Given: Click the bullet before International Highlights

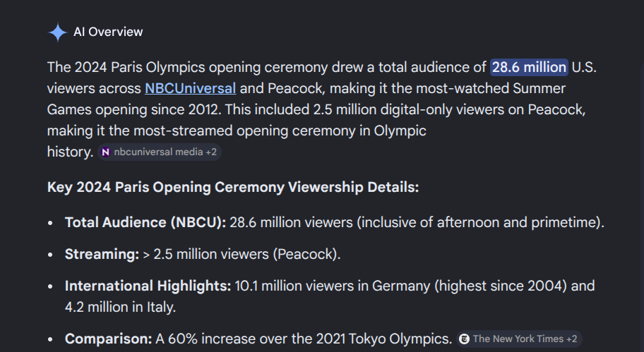Looking at the screenshot, I should click(x=51, y=286).
